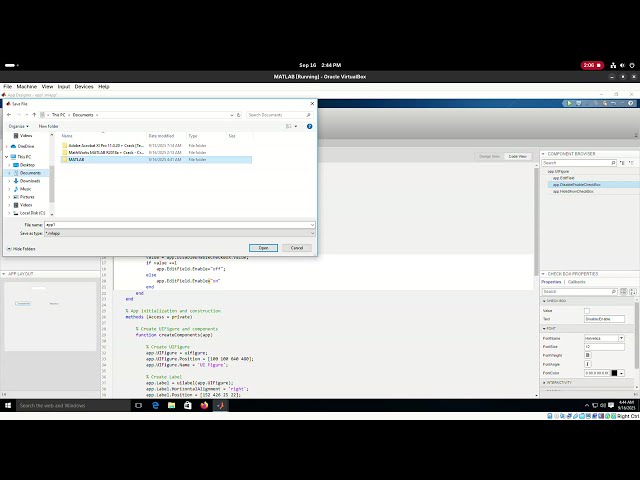
Task: Open Firefox from the taskbar
Action: pyautogui.click(x=204, y=405)
